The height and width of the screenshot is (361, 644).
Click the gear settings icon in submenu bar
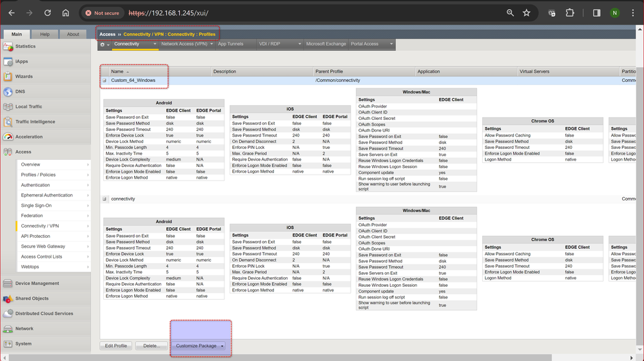coord(104,44)
